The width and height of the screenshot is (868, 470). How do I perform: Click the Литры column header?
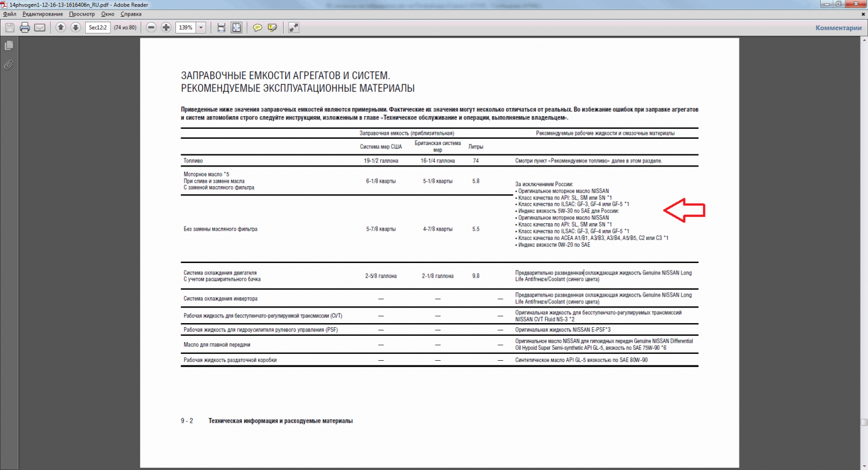(476, 147)
